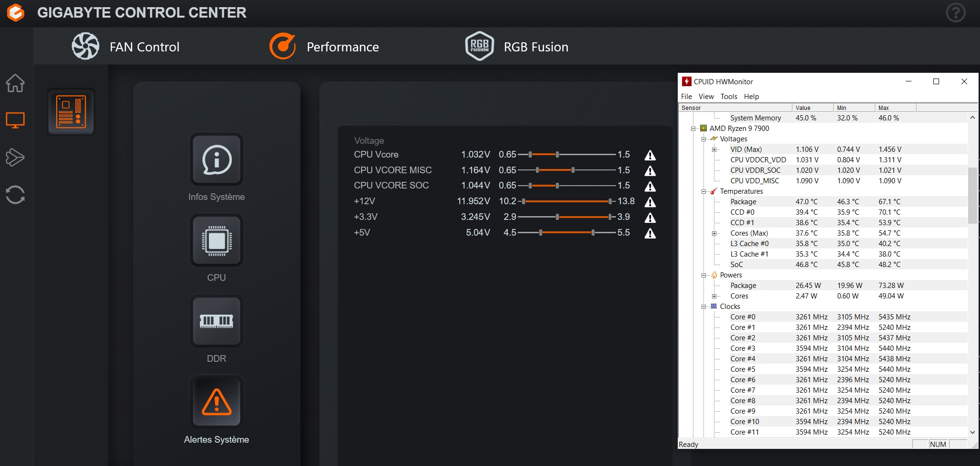This screenshot has width=980, height=466.
Task: Open the Home sidebar icon
Action: coord(15,83)
